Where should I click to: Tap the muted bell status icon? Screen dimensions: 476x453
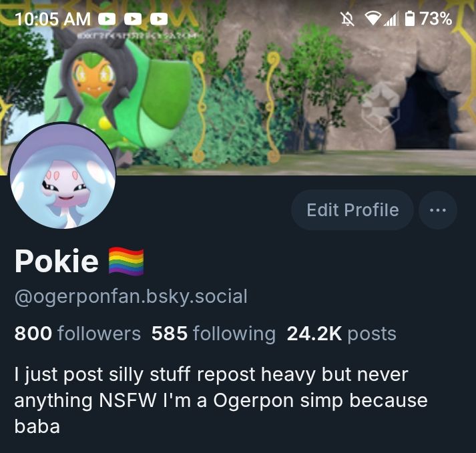347,19
